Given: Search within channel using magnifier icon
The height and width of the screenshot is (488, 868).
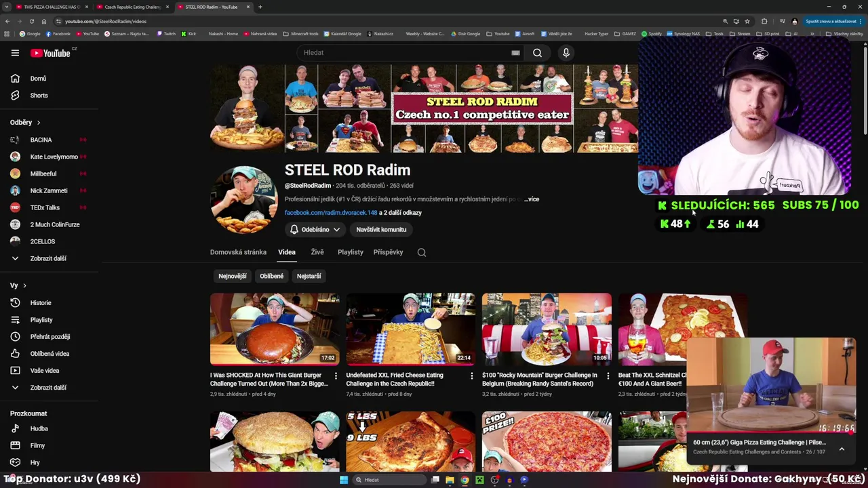Looking at the screenshot, I should (422, 252).
